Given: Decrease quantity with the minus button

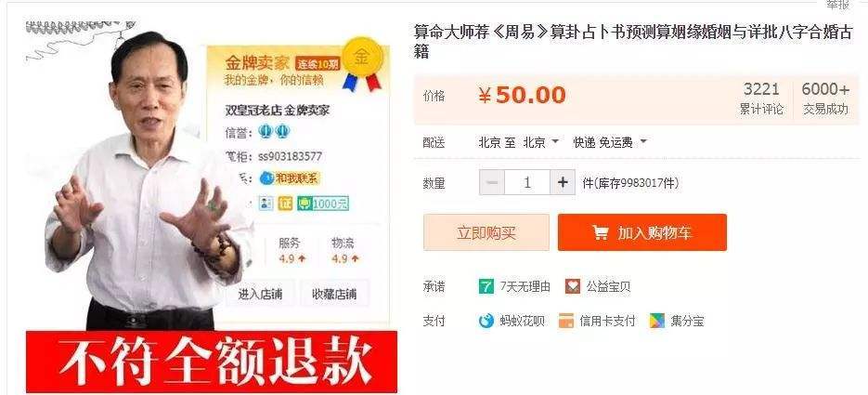Looking at the screenshot, I should pyautogui.click(x=492, y=182).
